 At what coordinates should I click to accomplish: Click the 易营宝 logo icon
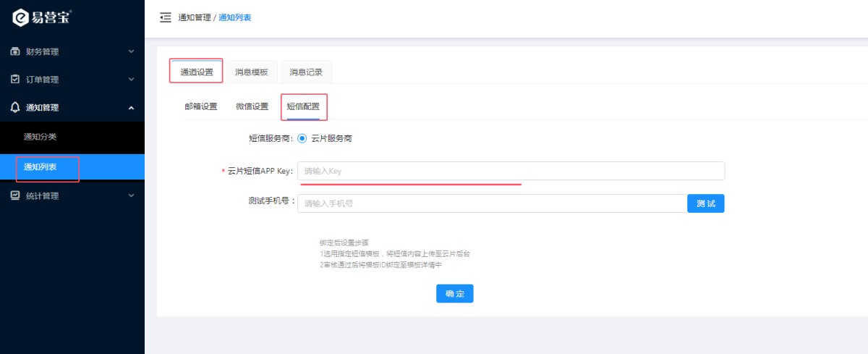[21, 17]
